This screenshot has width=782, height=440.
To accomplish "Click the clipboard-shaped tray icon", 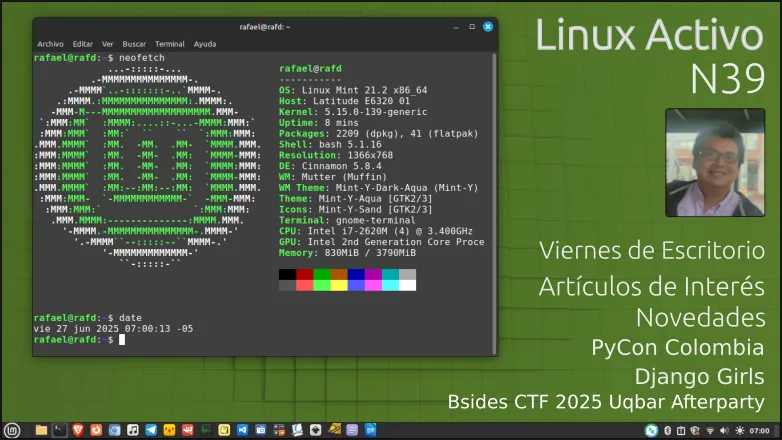I will [x=681, y=431].
